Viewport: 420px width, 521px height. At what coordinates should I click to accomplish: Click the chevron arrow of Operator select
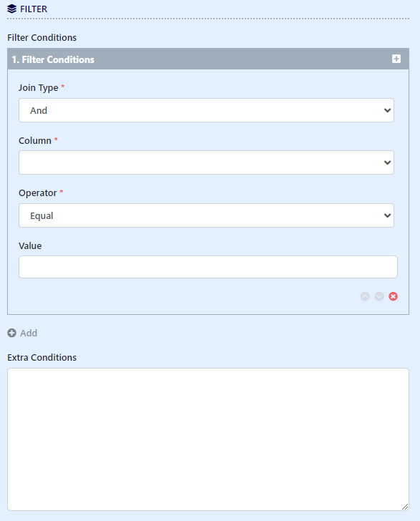coord(387,215)
